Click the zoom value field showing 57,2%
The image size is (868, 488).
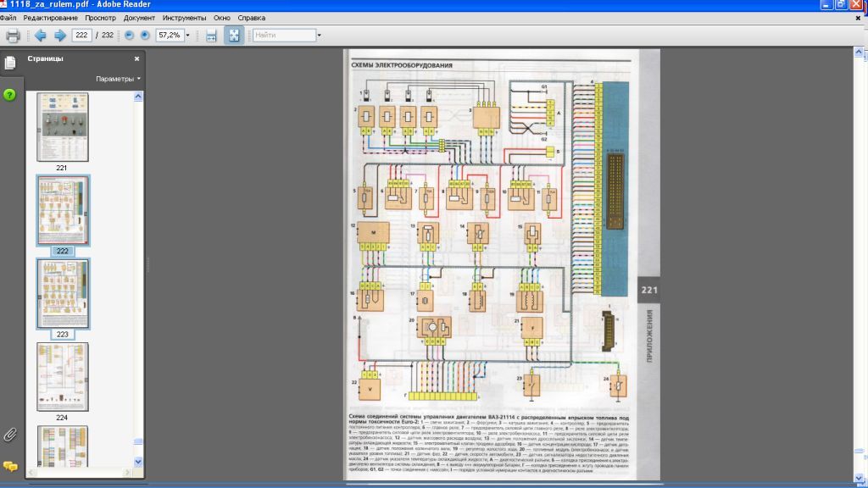170,36
